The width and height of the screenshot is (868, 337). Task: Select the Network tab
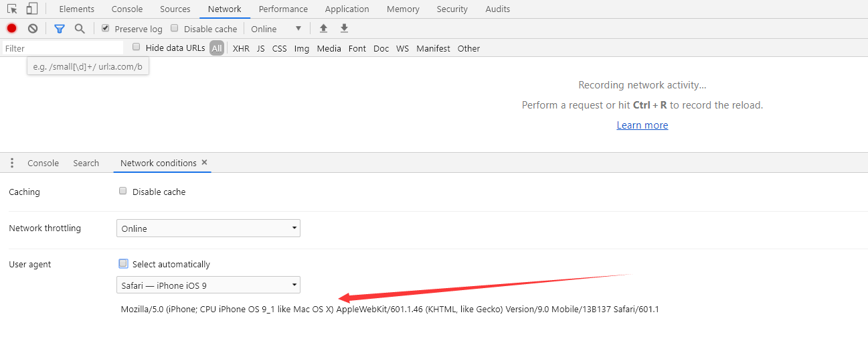225,9
